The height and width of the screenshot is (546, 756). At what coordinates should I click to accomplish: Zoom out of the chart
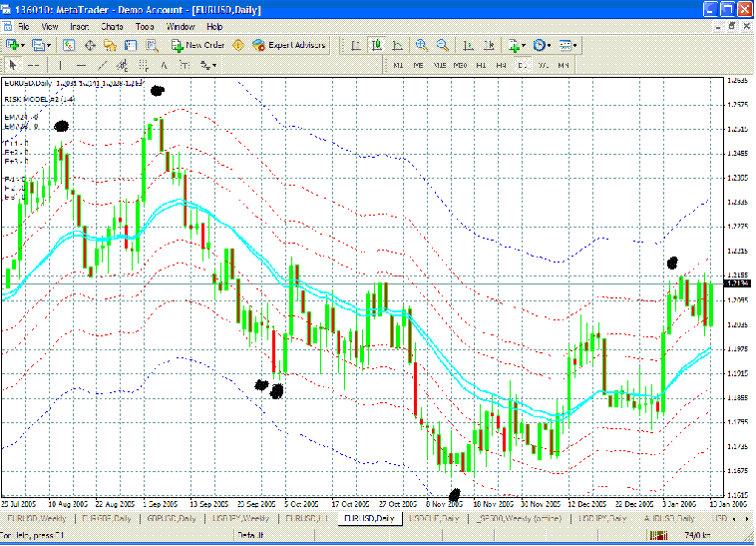coord(442,45)
